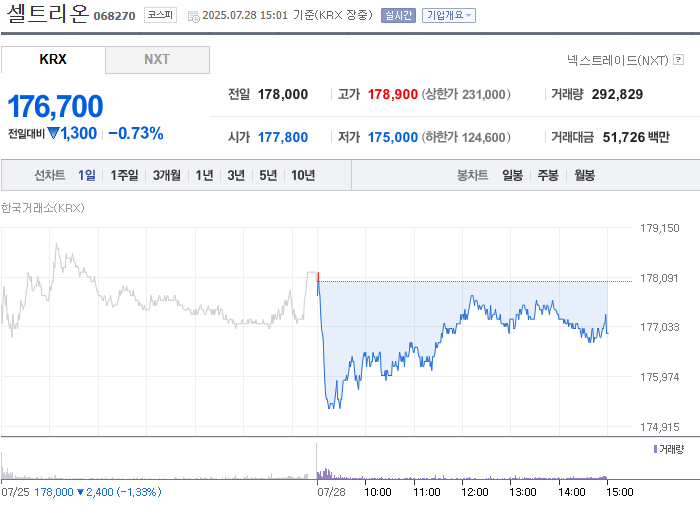The height and width of the screenshot is (505, 700).
Task: Click the 177,033 y-axis label
Action: [x=660, y=327]
